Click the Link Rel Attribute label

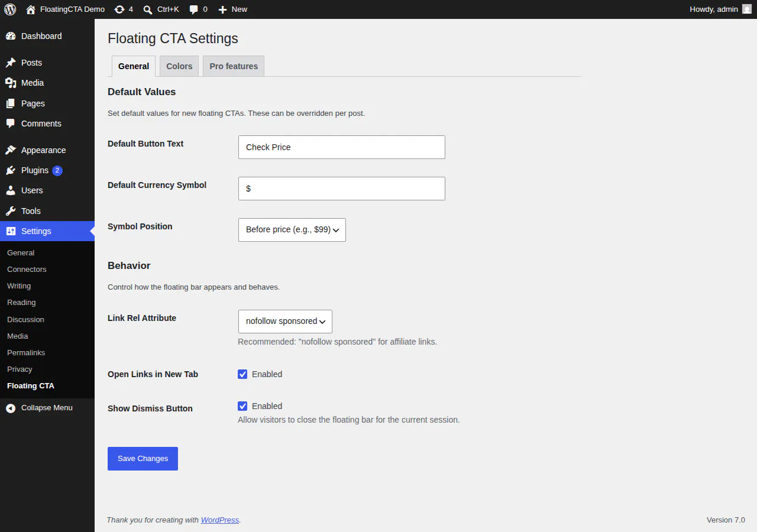[142, 318]
